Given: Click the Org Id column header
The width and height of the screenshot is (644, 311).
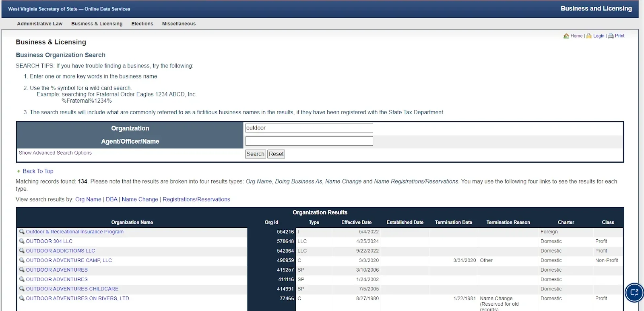Looking at the screenshot, I should (x=271, y=222).
